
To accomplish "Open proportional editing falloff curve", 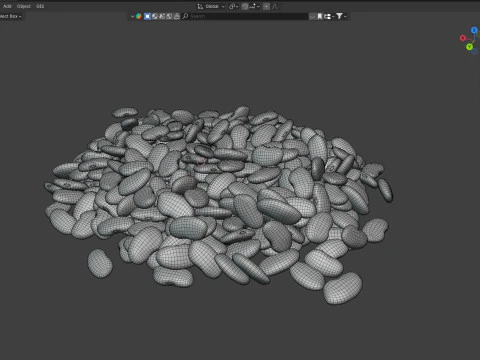I will pos(275,6).
